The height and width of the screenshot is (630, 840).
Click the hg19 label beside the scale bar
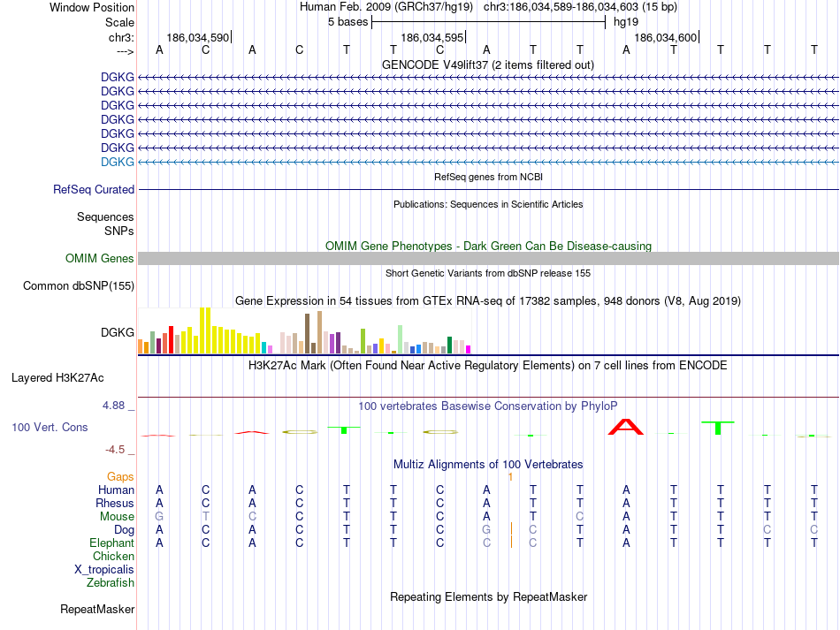[x=626, y=22]
